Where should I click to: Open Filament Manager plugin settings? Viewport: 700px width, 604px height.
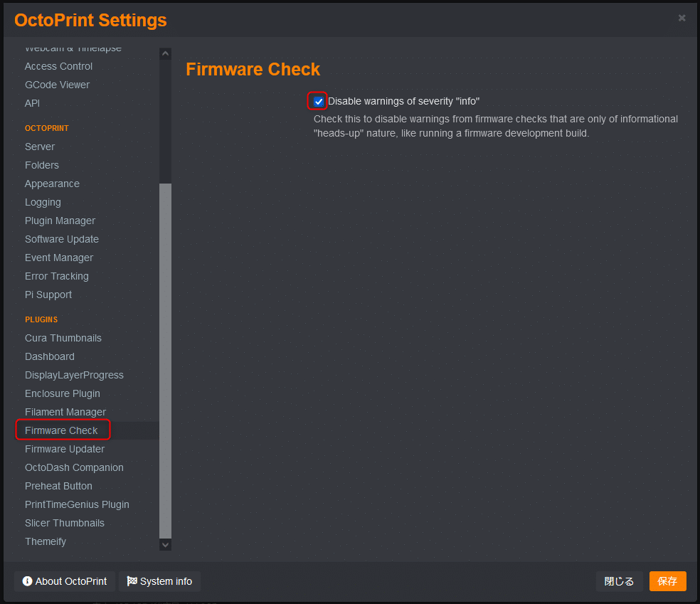click(x=65, y=412)
